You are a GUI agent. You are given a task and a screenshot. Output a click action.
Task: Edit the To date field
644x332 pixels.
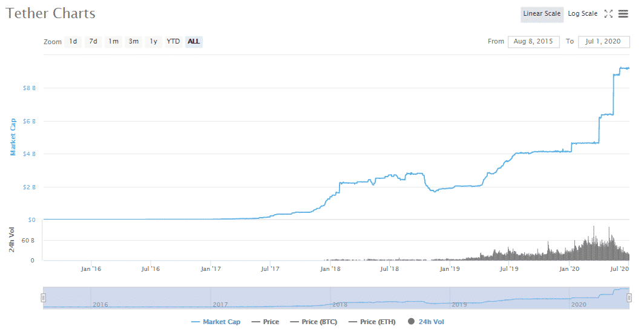coord(603,42)
